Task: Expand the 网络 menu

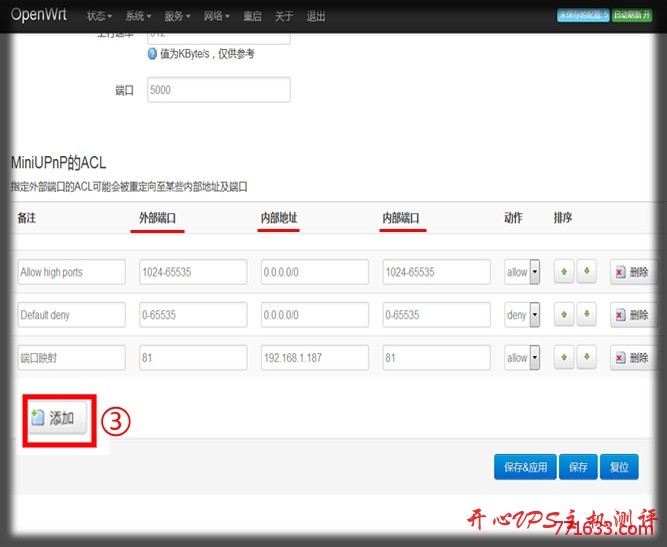Action: click(216, 16)
